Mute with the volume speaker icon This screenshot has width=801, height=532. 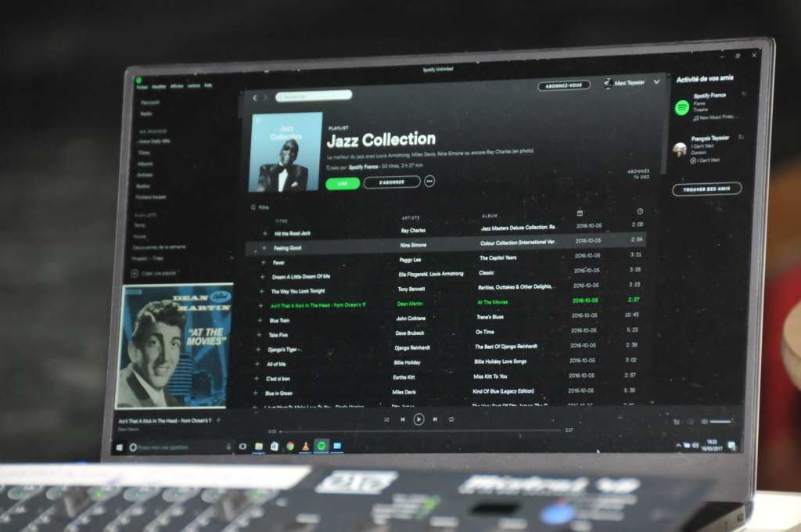pyautogui.click(x=704, y=422)
